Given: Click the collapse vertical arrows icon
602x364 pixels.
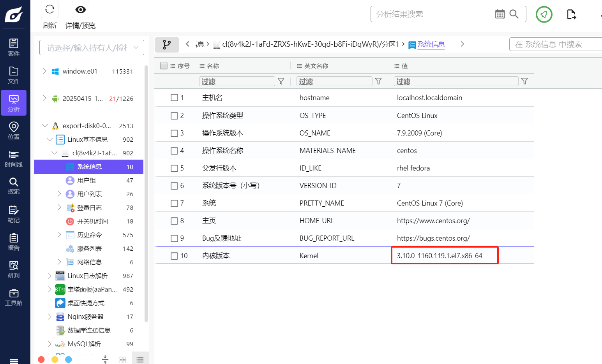Looking at the screenshot, I should click(x=105, y=359).
